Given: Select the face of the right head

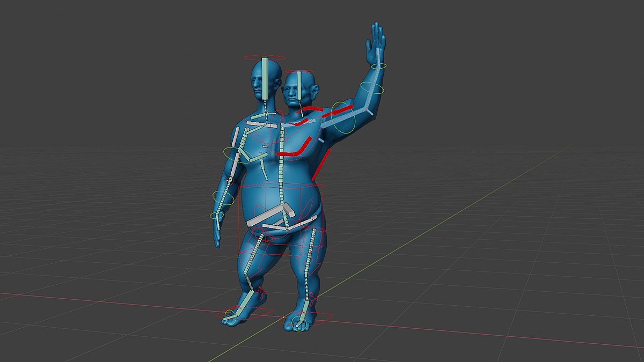Looking at the screenshot, I should [292, 93].
